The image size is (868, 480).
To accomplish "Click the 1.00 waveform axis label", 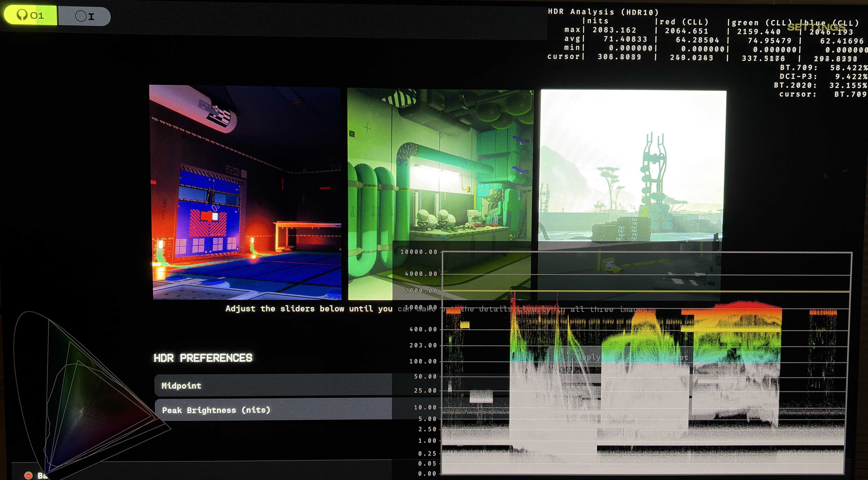I will pos(427,441).
